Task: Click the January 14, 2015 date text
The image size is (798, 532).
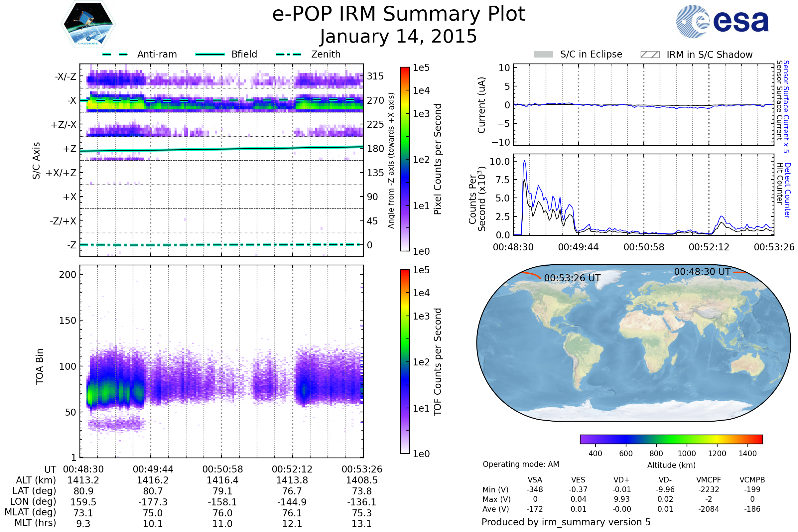Action: tap(399, 37)
